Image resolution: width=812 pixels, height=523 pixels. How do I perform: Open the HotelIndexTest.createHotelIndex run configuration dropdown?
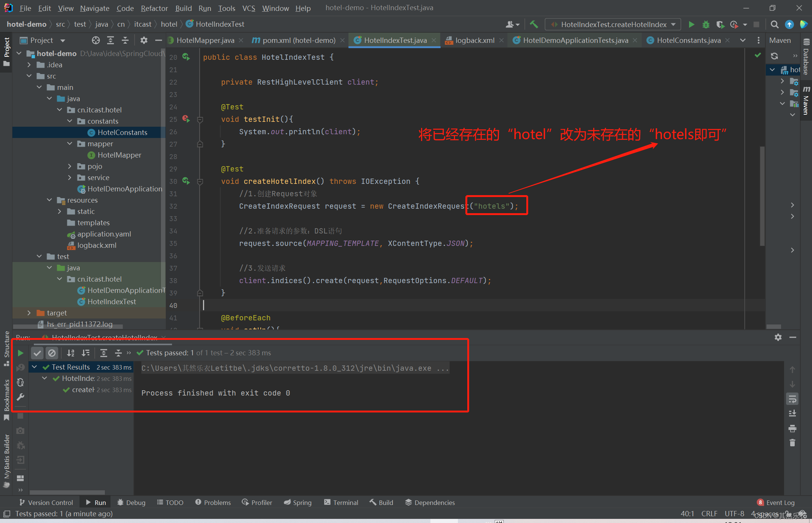673,24
